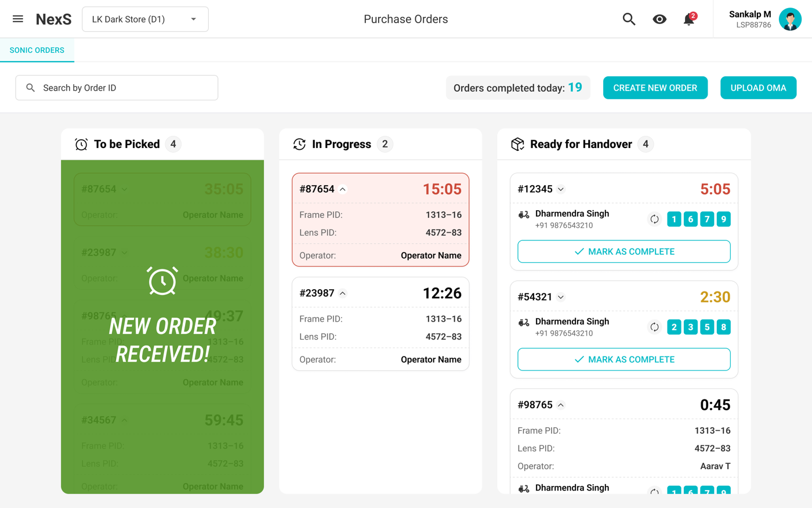Collapse In Progress order #87654
The width and height of the screenshot is (812, 508).
pos(343,189)
